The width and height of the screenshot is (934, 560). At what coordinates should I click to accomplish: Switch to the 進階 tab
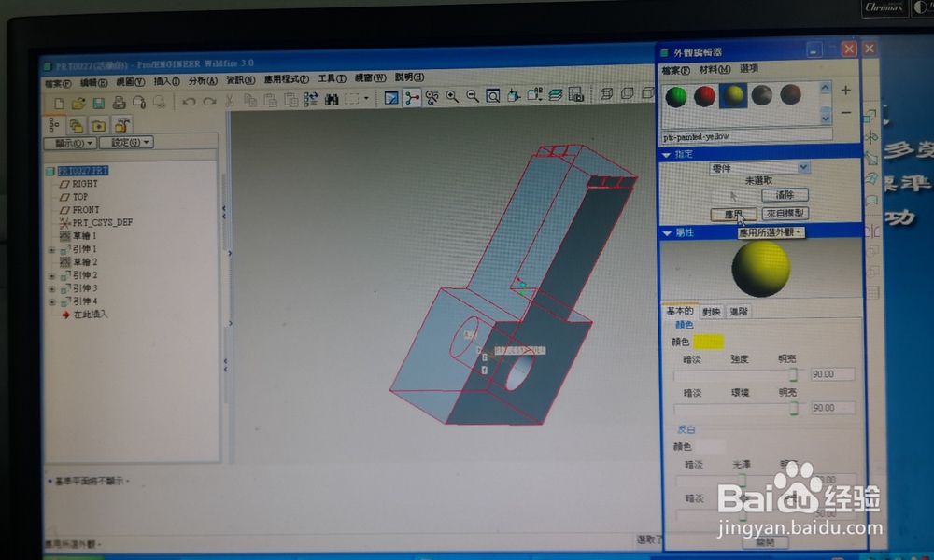point(739,311)
